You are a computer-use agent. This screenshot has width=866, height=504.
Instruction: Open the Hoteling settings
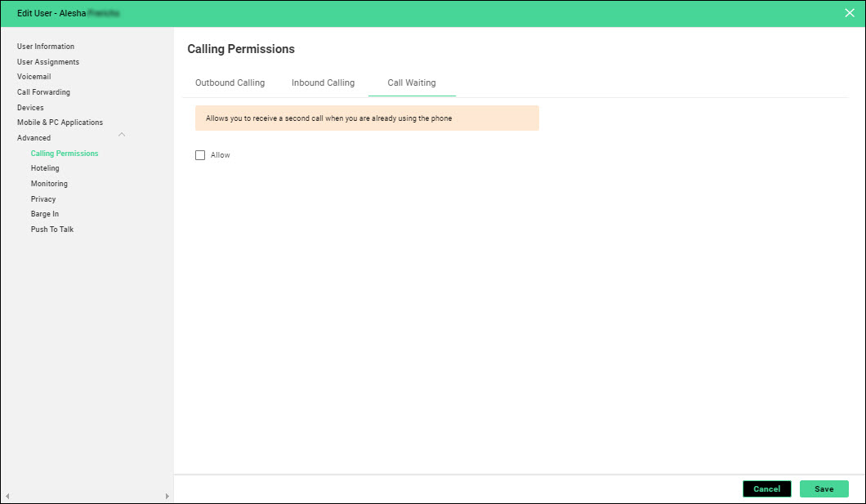click(45, 168)
